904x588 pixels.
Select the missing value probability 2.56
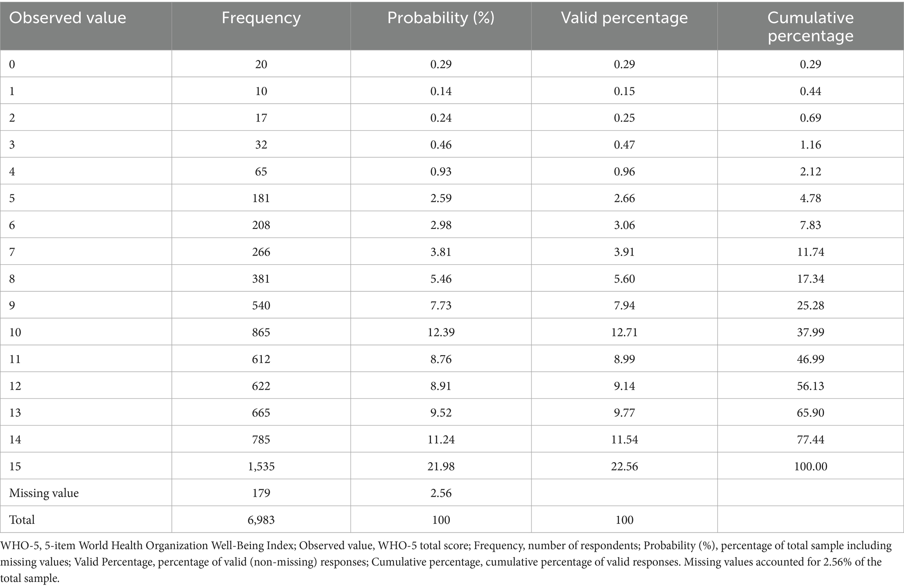tap(441, 493)
